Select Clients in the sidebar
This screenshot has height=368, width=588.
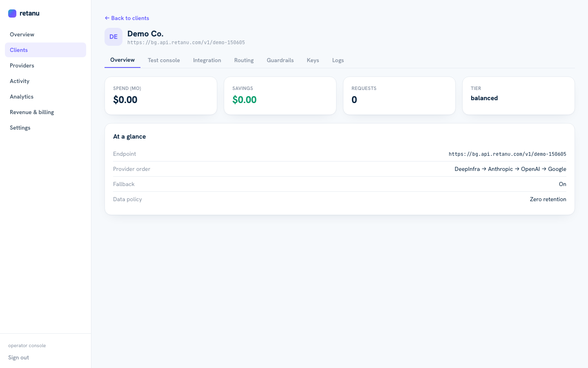[x=45, y=50]
